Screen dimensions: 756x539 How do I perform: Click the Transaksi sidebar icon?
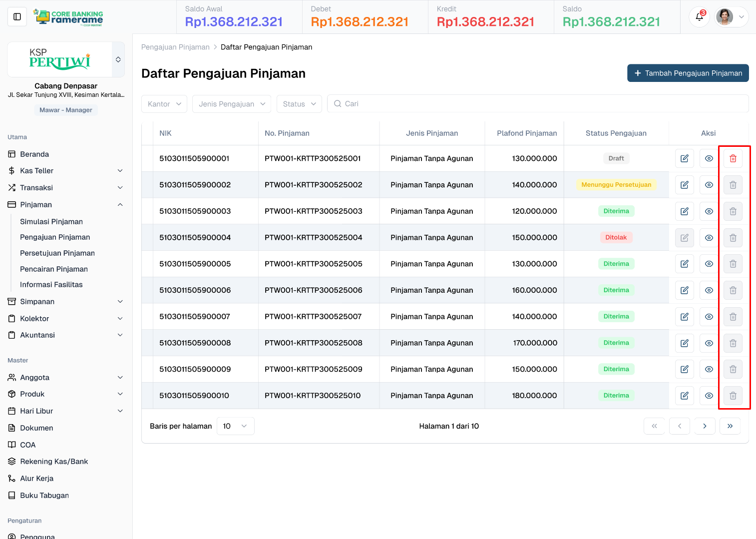click(x=11, y=187)
